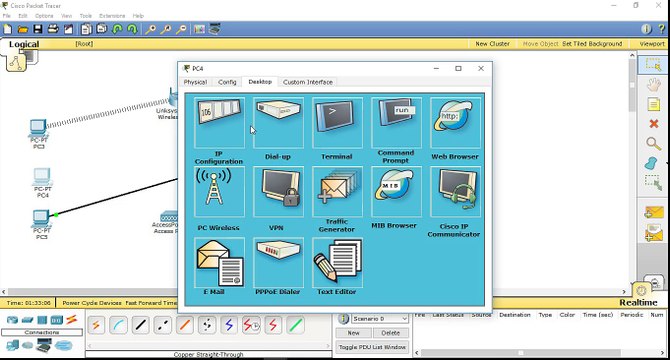Open the drawing palette icon
Viewport: 670px width, 360px height.
[199, 29]
